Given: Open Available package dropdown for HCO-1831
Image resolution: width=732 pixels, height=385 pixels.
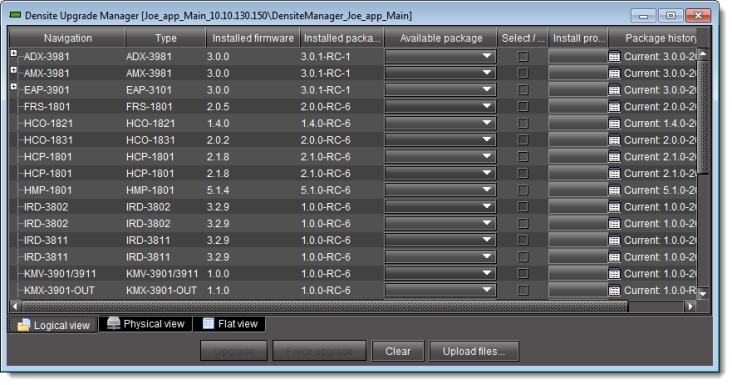Looking at the screenshot, I should (440, 140).
